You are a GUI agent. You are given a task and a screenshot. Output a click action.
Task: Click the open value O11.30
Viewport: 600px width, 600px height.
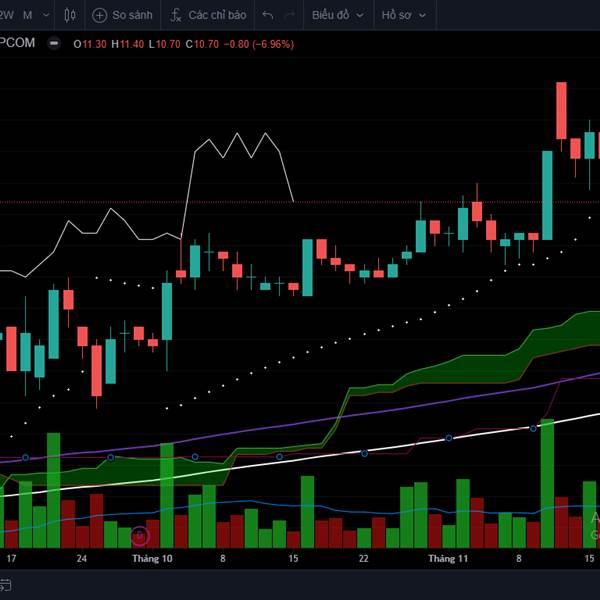(x=90, y=44)
